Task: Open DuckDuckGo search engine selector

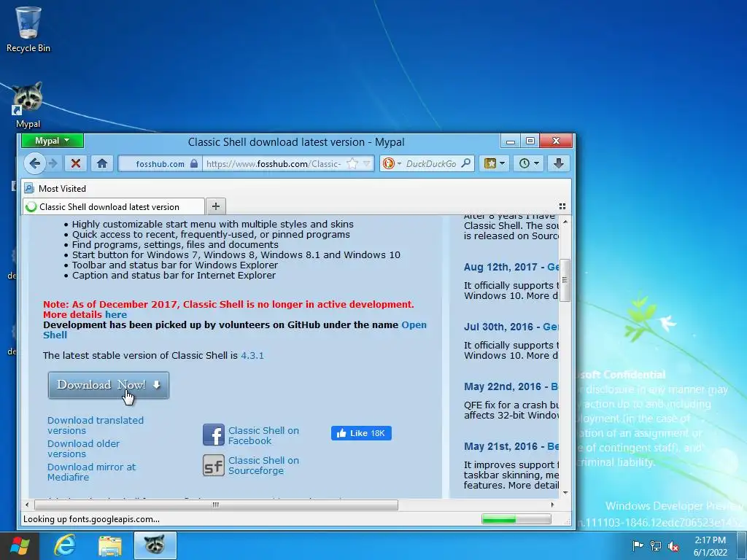Action: [x=391, y=163]
